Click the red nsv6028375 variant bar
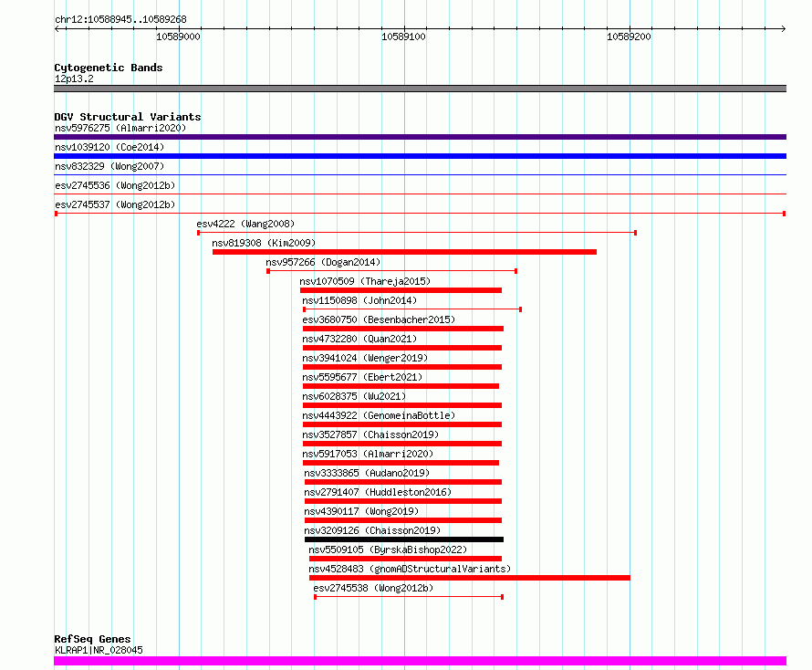The image size is (812, 670). coord(401,405)
